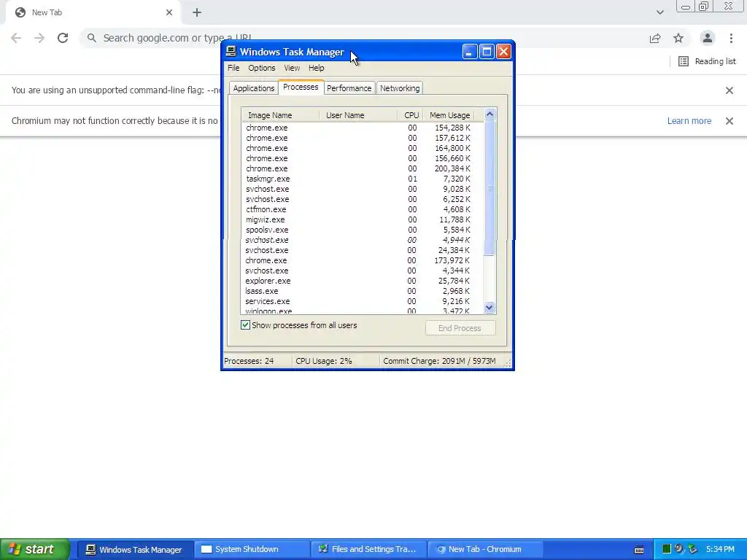Share this page icon in Chromium
This screenshot has width=747, height=560.
655,38
